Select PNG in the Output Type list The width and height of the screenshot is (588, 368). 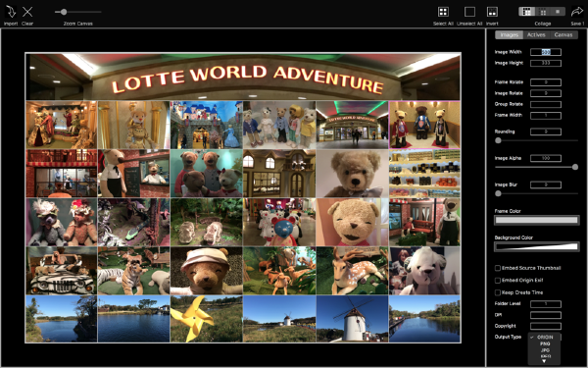[545, 343]
